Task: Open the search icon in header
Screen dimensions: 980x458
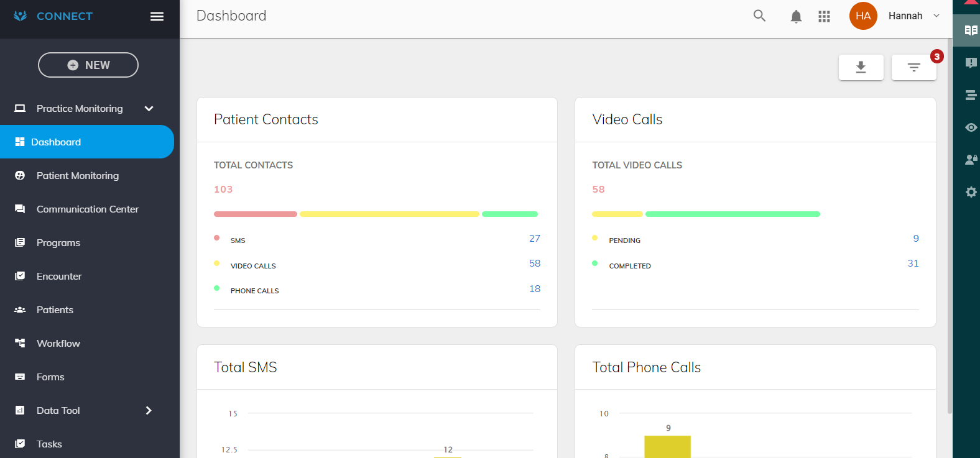Action: (759, 16)
